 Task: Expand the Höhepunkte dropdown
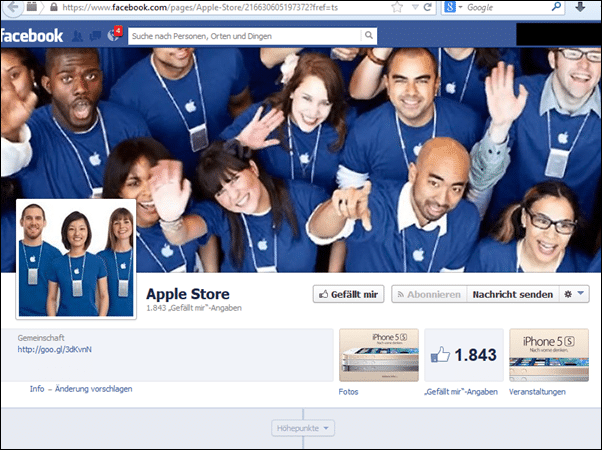click(303, 428)
